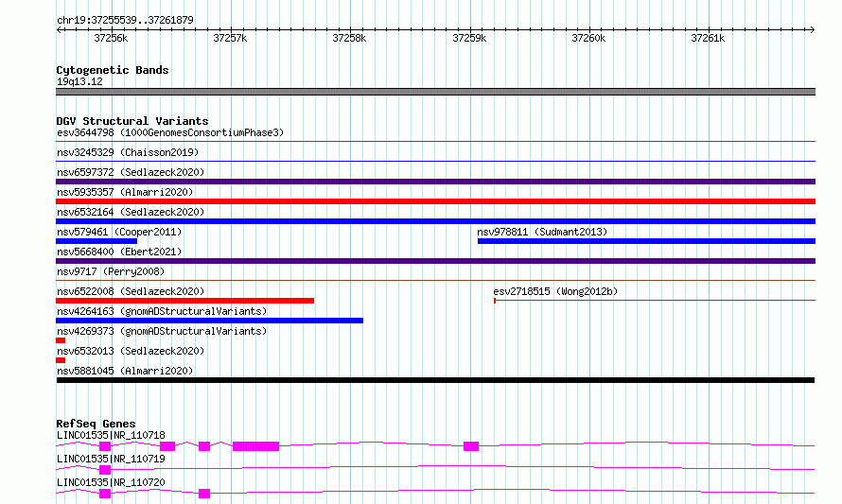Open variant nsv9717 (Perry2008) label
Screen dimensions: 842x504
click(x=111, y=271)
